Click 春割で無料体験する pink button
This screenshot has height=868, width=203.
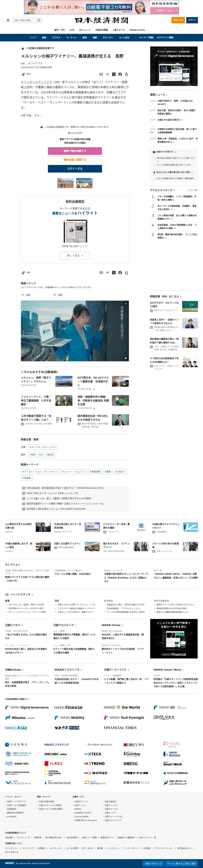tap(75, 151)
